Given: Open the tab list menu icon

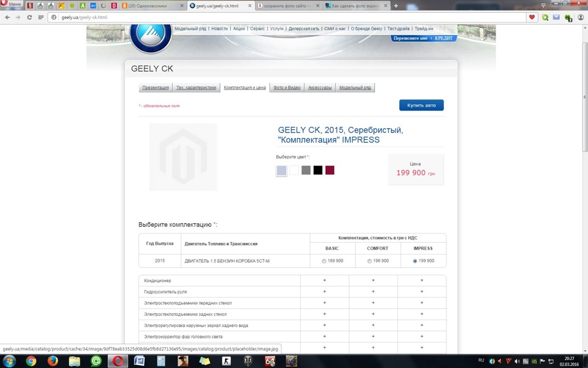Looking at the screenshot, I should point(543,5).
